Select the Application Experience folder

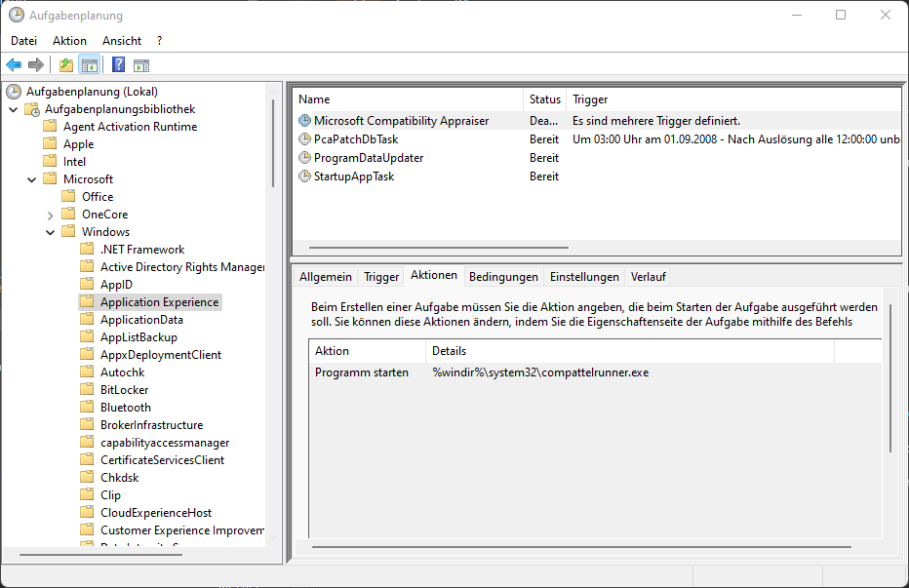159,302
